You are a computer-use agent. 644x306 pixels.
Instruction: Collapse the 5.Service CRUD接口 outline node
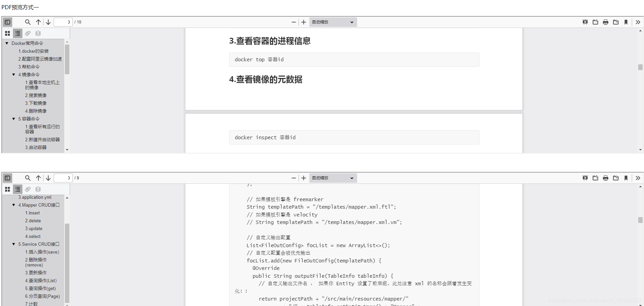[x=14, y=244]
